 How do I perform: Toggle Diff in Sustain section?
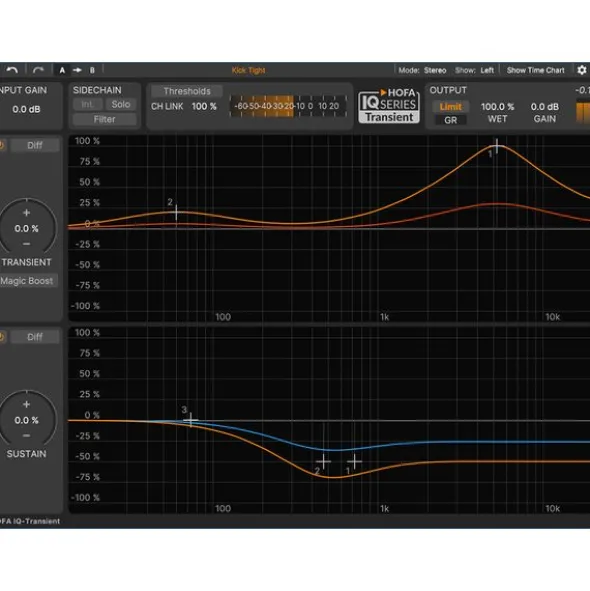[35, 337]
